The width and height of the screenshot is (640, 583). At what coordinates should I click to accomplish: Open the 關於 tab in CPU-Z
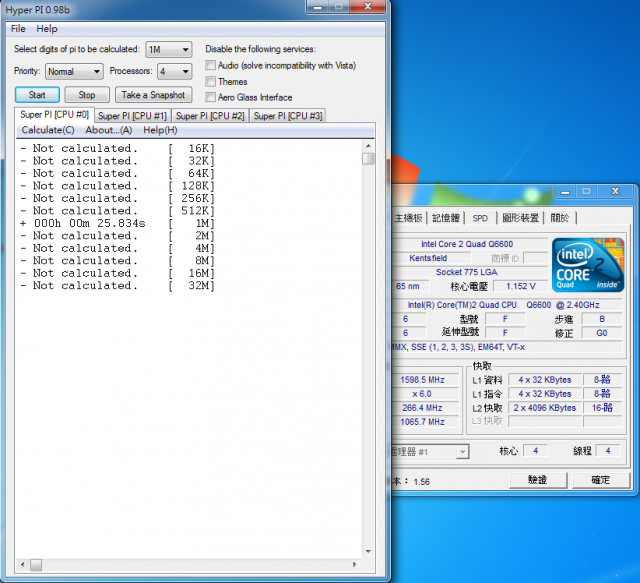(560, 218)
